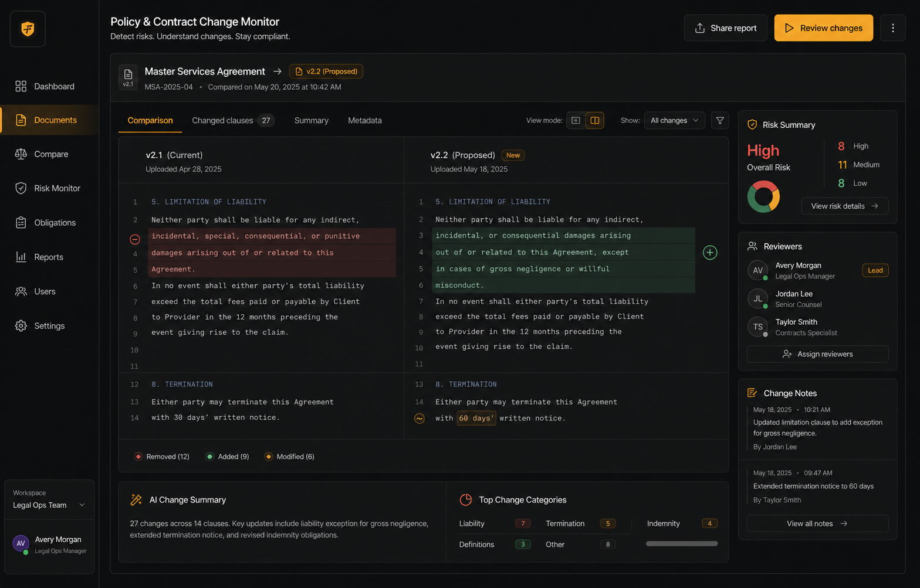Switch to the Metadata tab
The height and width of the screenshot is (588, 920).
(x=364, y=120)
